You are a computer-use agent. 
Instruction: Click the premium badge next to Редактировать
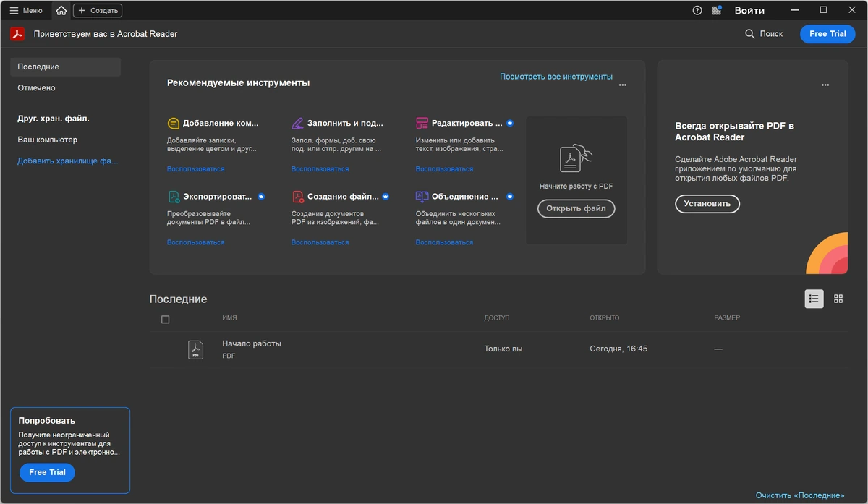pos(510,124)
